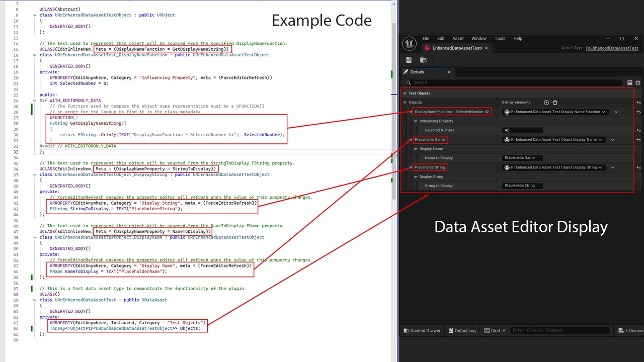
Task: Reset Selected Number to its default
Action: pos(638,130)
